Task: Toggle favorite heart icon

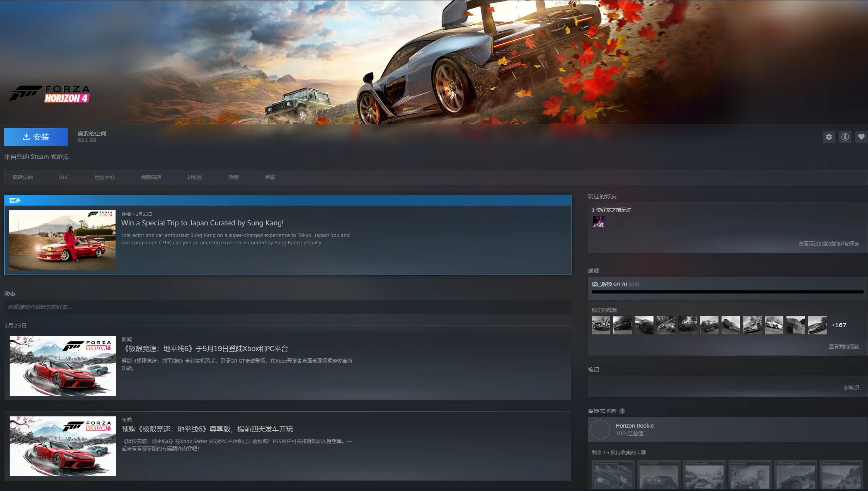Action: coord(861,137)
